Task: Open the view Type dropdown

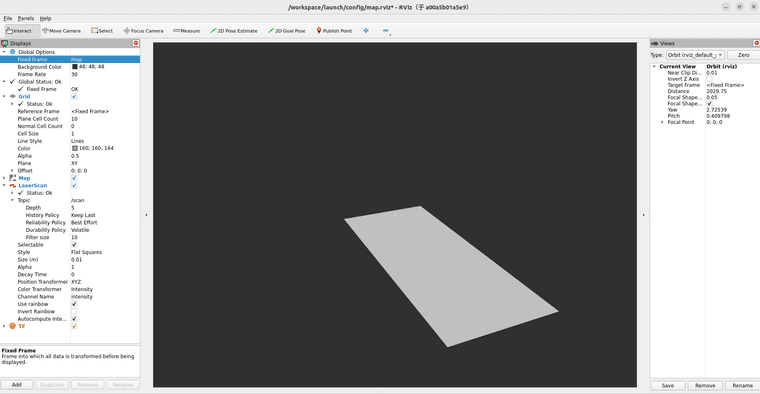Action: pyautogui.click(x=695, y=55)
